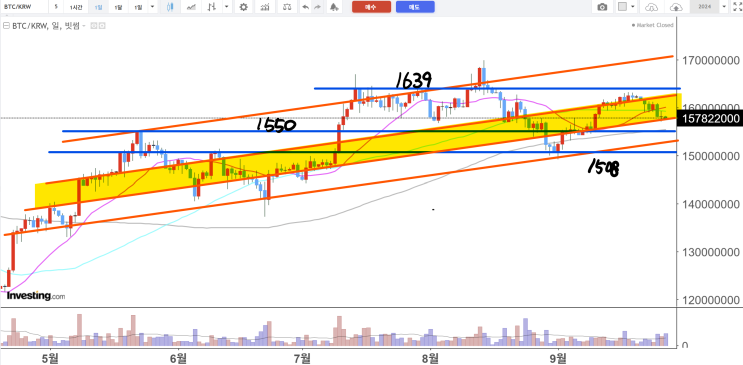Image resolution: width=743 pixels, height=365 pixels.
Task: Click the BTC/KRW symbol input field
Action: pyautogui.click(x=24, y=7)
